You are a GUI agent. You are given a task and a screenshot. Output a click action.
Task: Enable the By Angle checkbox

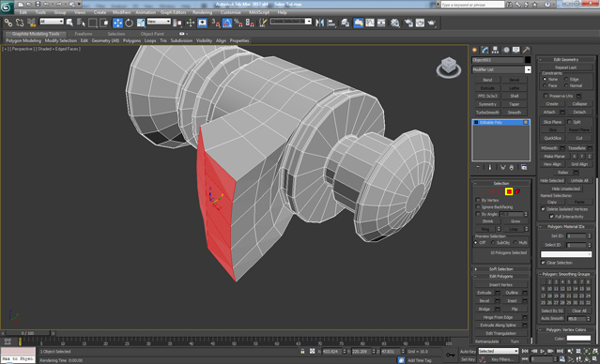click(x=478, y=214)
